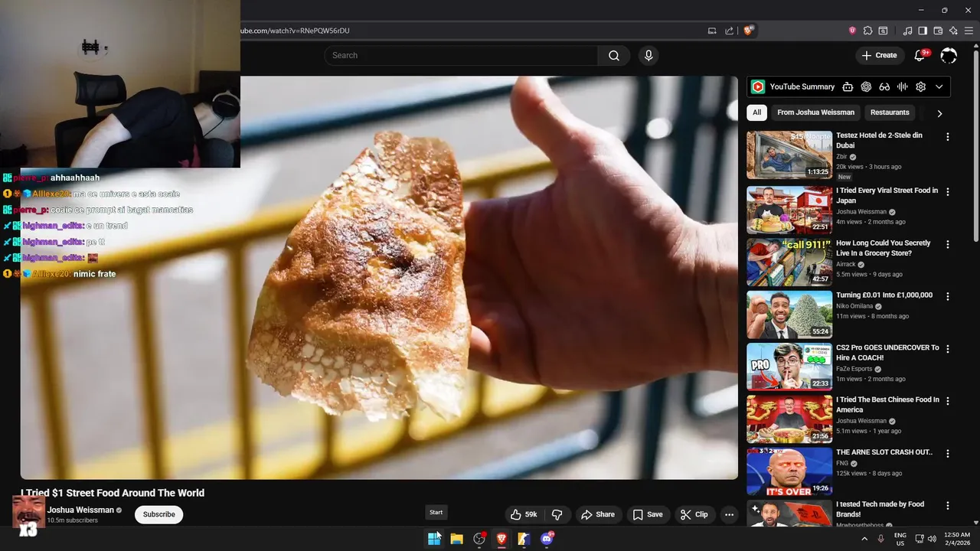Image resolution: width=980 pixels, height=551 pixels.
Task: Click the glasses icon in YouTube Summary
Action: [x=884, y=86]
